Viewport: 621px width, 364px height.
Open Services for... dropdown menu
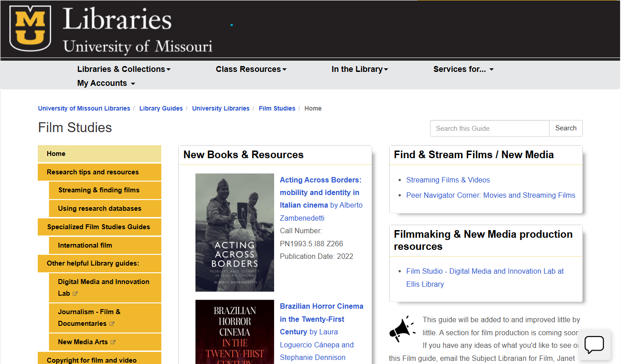(463, 69)
